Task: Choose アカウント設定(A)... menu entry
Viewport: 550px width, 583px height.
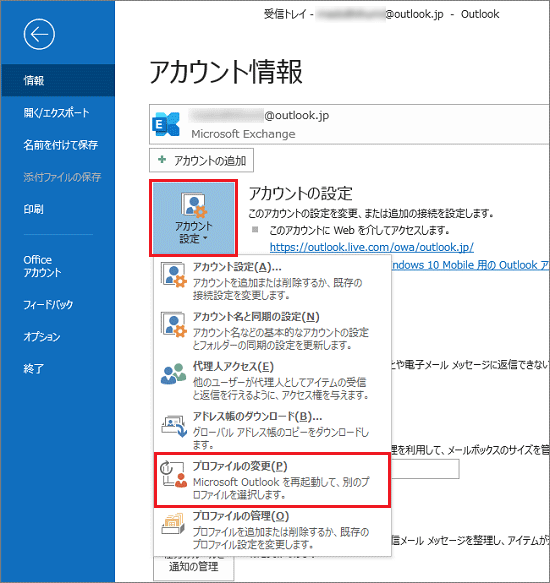Action: click(x=272, y=280)
